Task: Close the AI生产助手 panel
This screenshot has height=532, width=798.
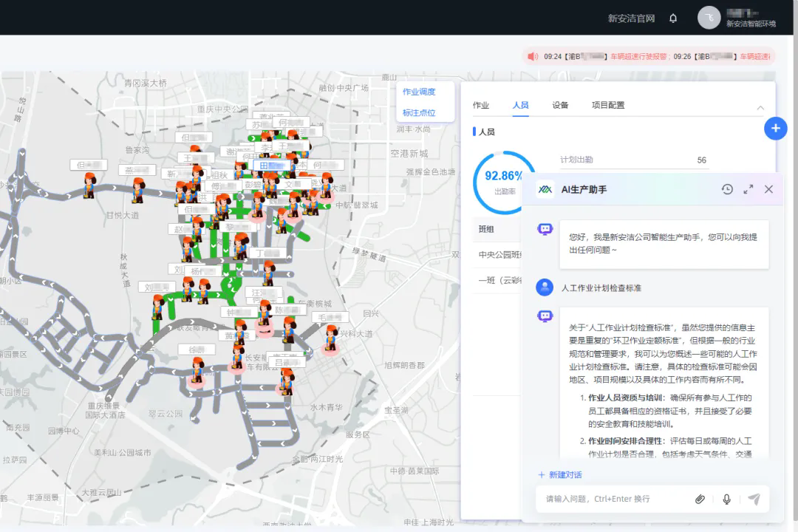Action: click(x=768, y=189)
